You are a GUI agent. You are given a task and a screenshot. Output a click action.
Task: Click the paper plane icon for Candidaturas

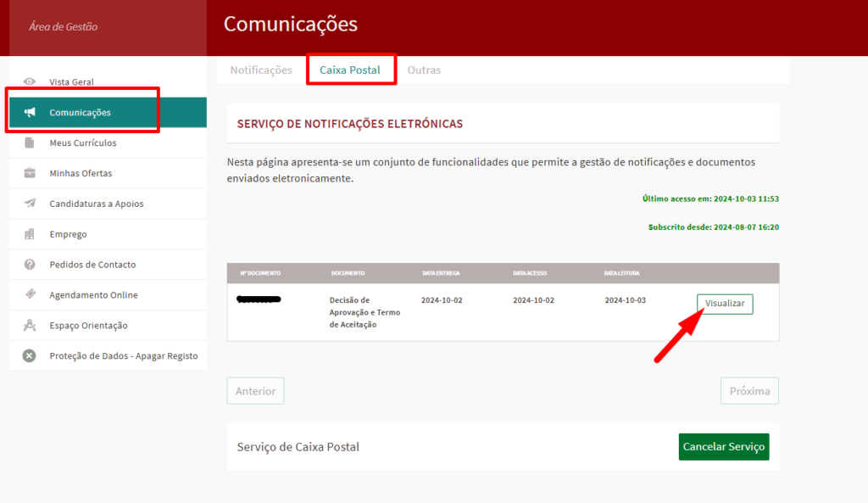(x=30, y=204)
